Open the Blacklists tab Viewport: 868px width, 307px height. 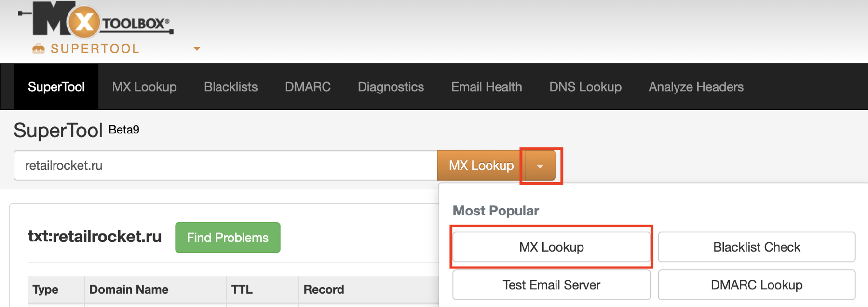point(231,87)
